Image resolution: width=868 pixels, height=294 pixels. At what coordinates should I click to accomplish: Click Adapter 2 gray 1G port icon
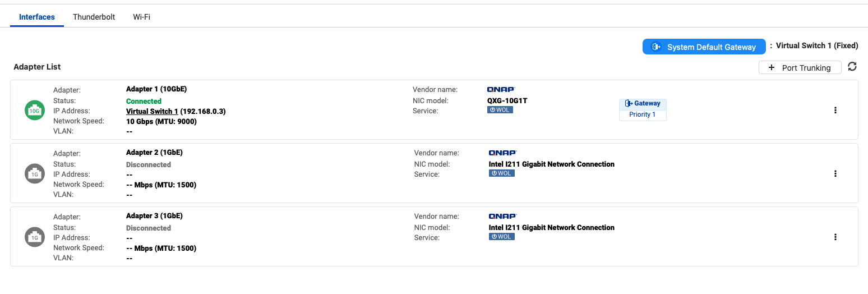[x=34, y=173]
